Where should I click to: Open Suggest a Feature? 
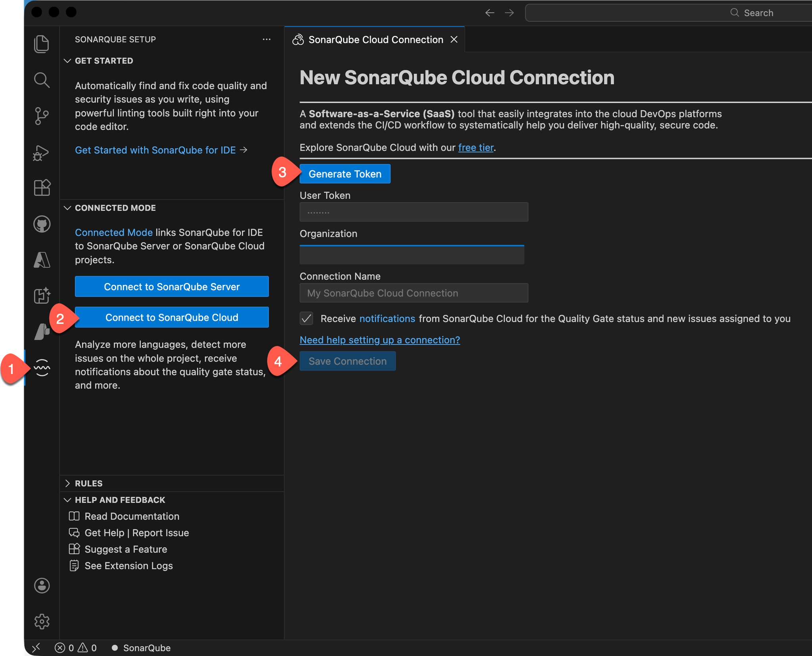click(118, 549)
